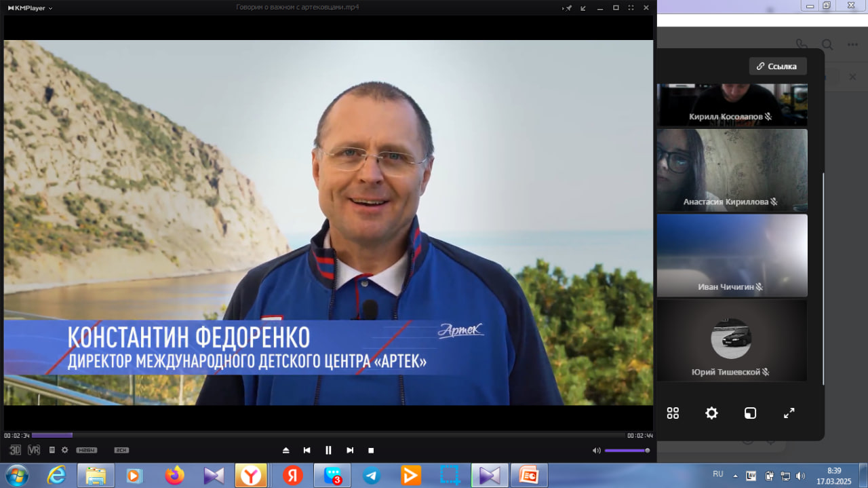Screen dimensions: 868x488
Task: Open red Yandex icon in taskbar
Action: point(293,476)
